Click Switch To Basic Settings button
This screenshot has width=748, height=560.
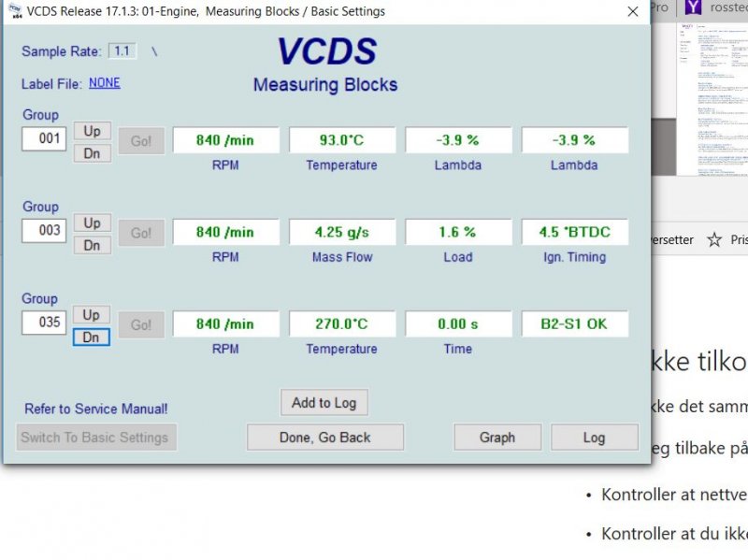(x=95, y=438)
